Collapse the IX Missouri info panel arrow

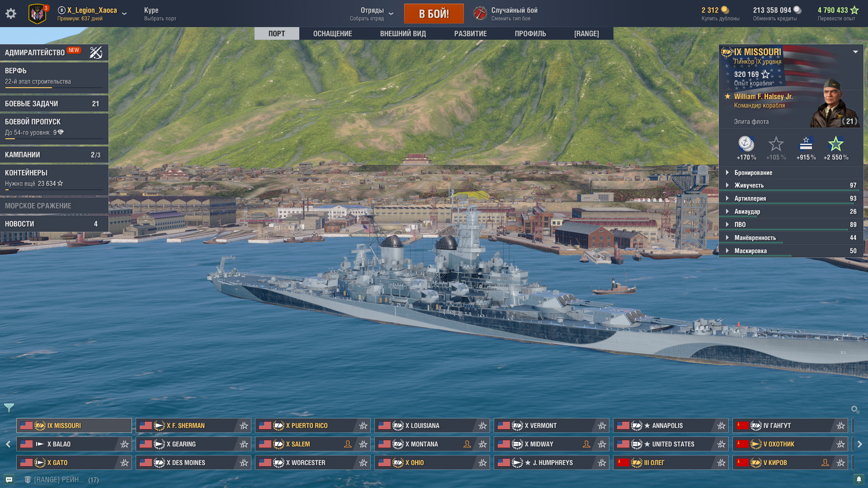click(855, 52)
